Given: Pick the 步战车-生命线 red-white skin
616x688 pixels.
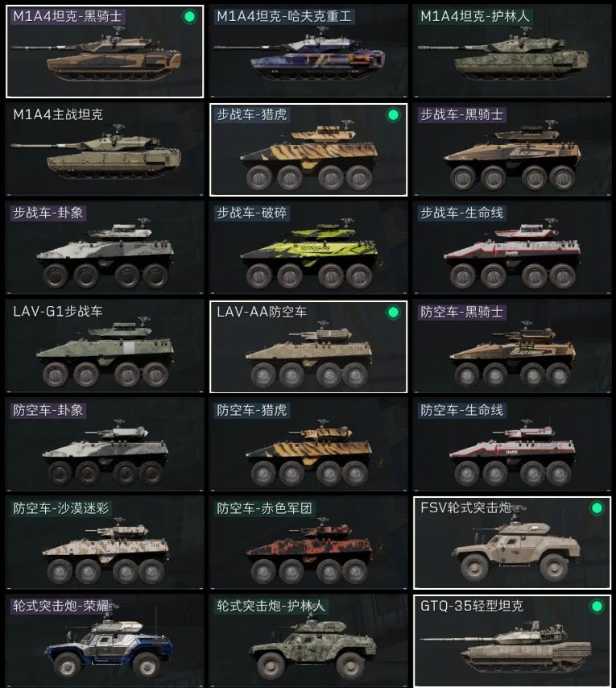Looking at the screenshot, I should point(512,248).
